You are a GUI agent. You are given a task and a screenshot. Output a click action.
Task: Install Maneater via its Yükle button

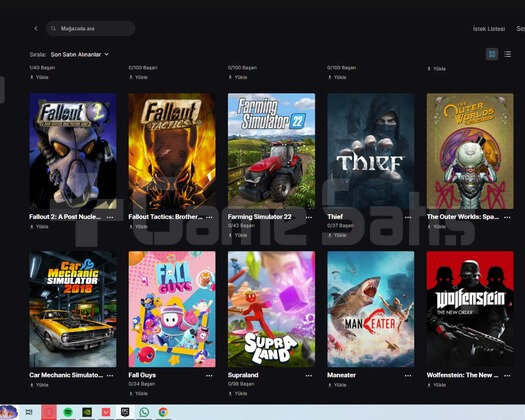pyautogui.click(x=337, y=385)
